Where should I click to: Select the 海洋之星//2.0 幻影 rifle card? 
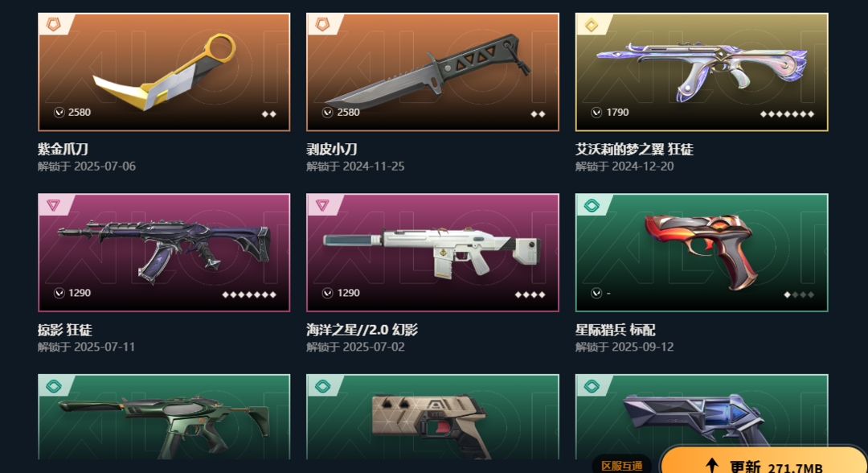pos(433,253)
